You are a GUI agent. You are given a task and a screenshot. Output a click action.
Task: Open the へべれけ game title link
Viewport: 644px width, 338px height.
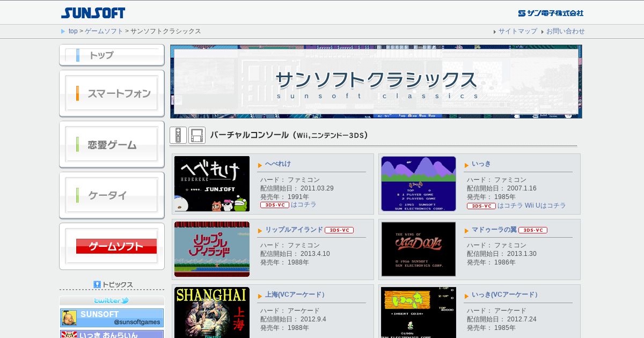[278, 164]
